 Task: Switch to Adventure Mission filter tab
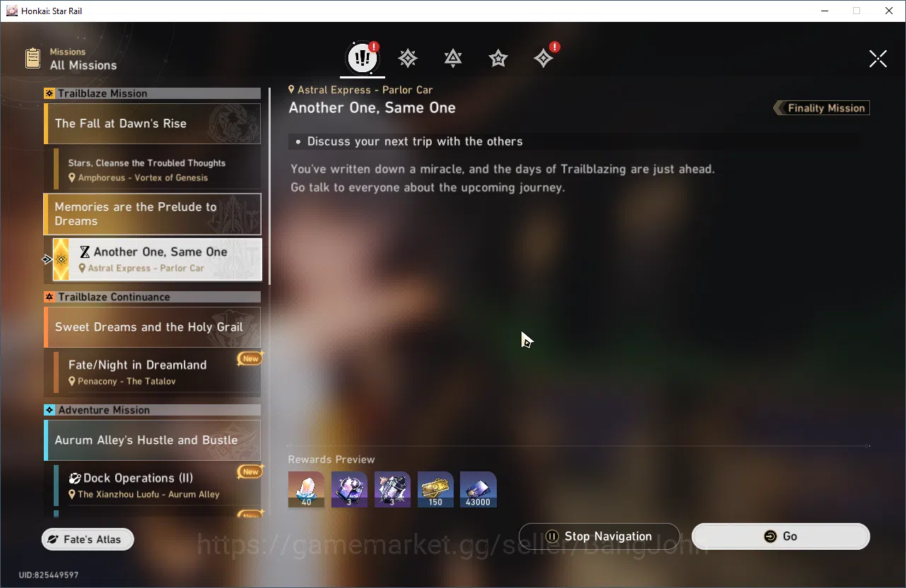(x=543, y=59)
